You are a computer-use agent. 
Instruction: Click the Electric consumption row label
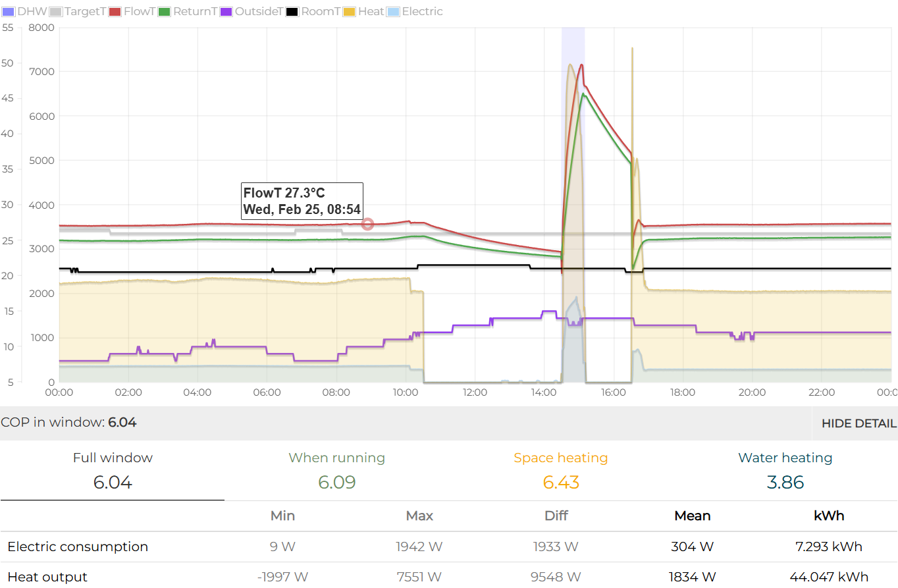[78, 547]
